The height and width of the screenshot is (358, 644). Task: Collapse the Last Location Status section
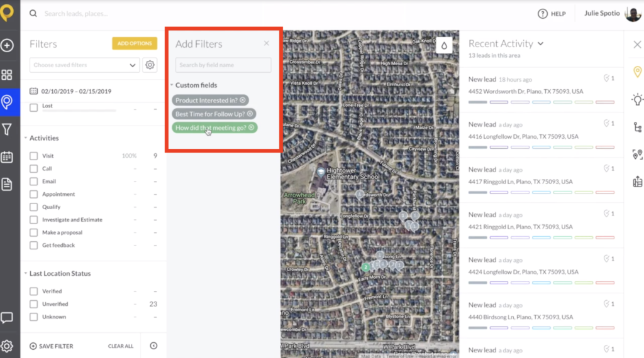[x=25, y=273]
